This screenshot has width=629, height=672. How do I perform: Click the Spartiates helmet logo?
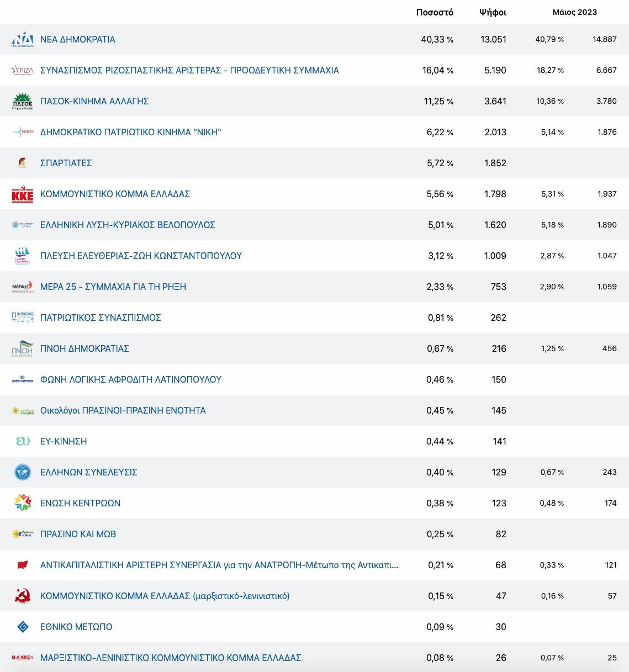tap(23, 163)
